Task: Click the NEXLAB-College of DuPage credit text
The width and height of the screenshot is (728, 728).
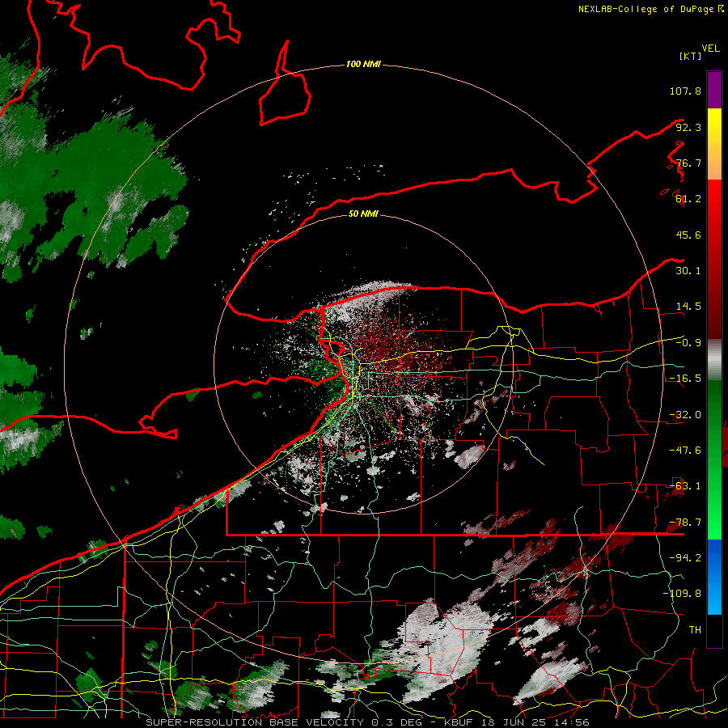Action: coord(650,9)
